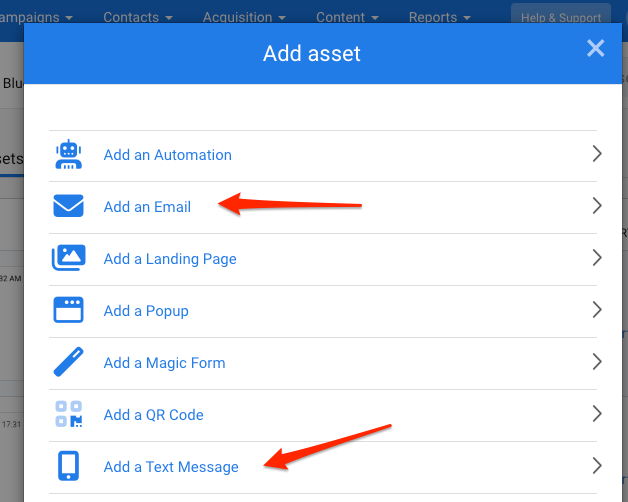Open the Content dropdown menu

point(347,17)
